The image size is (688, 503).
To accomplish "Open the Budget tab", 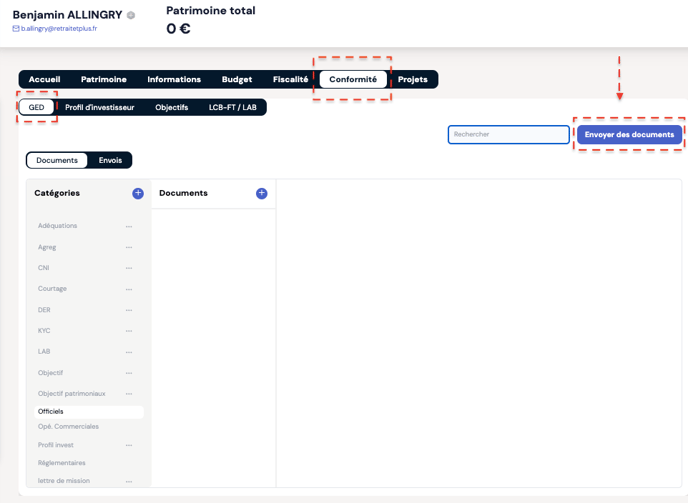I will 237,79.
